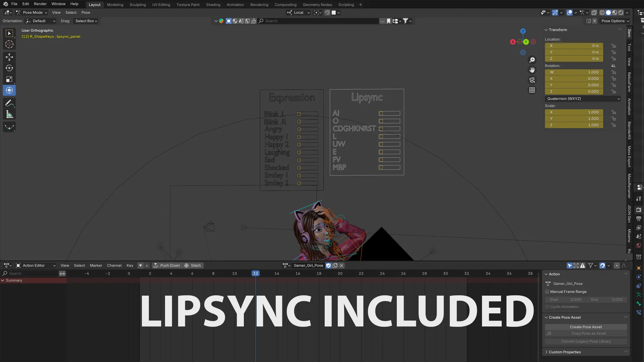
Task: Enable the Manual Frame Range checkbox
Action: point(547,292)
